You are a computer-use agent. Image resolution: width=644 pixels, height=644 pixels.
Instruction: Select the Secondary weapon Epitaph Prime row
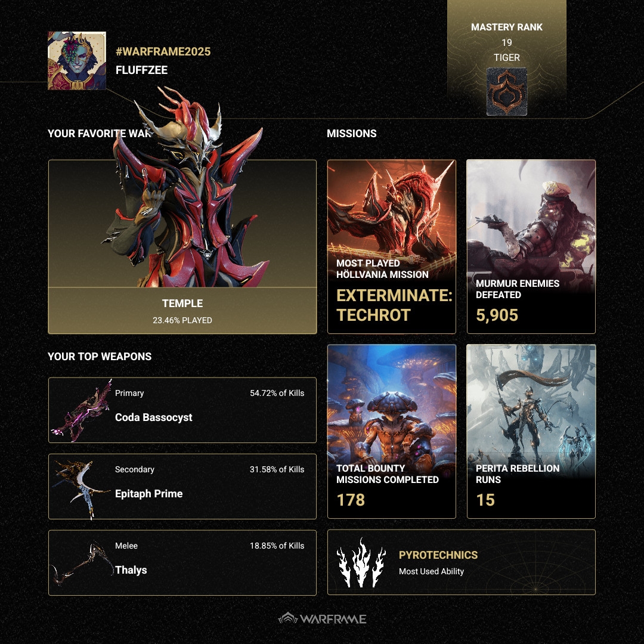(x=182, y=487)
